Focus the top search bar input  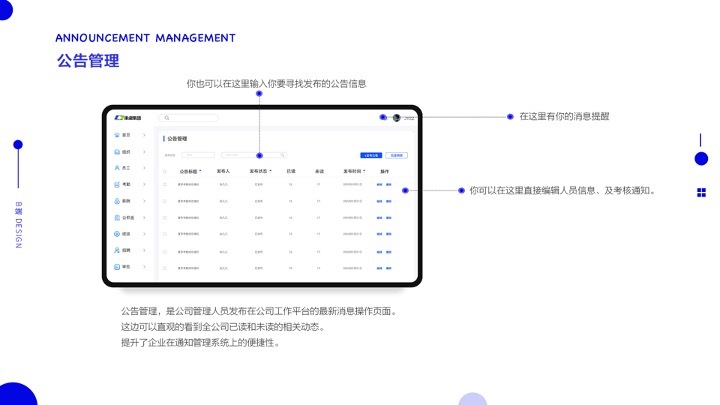(x=188, y=118)
